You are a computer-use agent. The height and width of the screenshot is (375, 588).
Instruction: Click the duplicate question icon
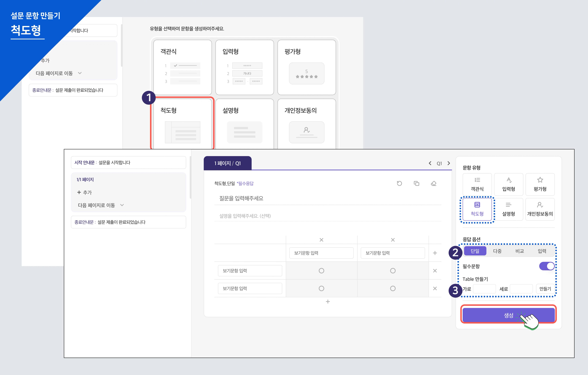pyautogui.click(x=416, y=184)
